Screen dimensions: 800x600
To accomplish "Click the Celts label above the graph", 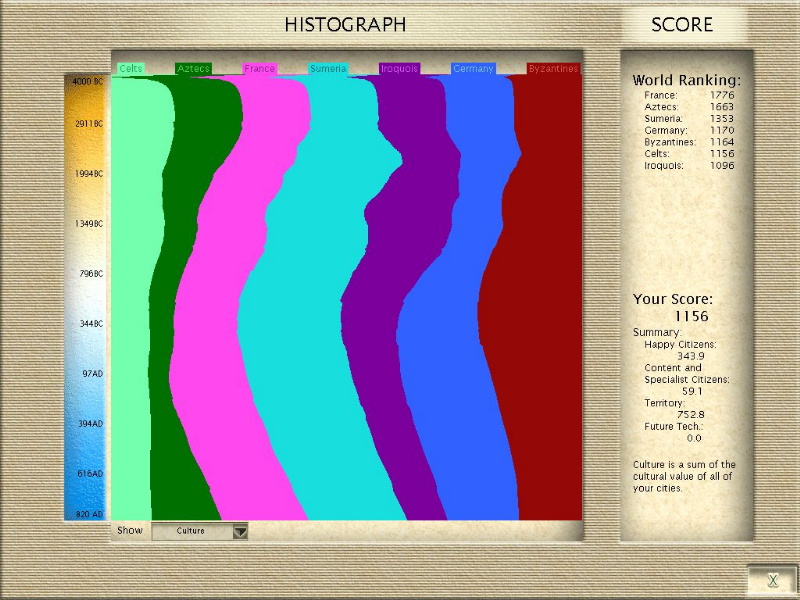I will pos(131,69).
